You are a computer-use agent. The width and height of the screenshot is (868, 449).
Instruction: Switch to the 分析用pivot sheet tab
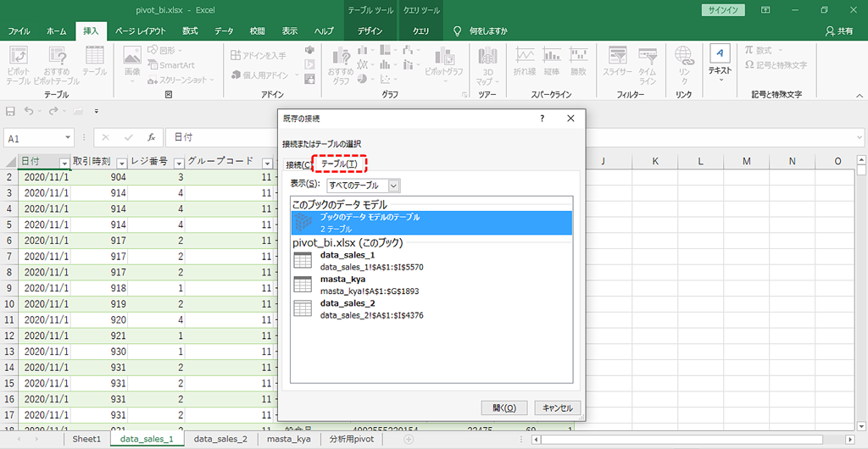pos(352,439)
